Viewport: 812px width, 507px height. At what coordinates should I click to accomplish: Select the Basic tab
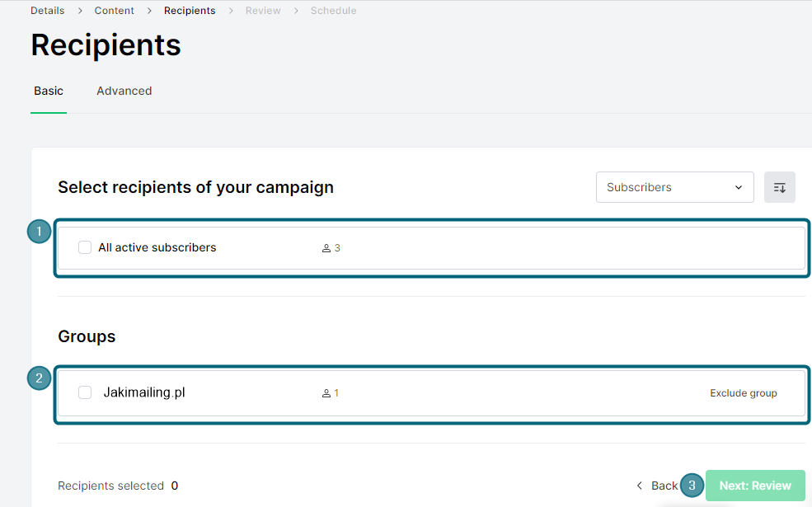(x=49, y=91)
